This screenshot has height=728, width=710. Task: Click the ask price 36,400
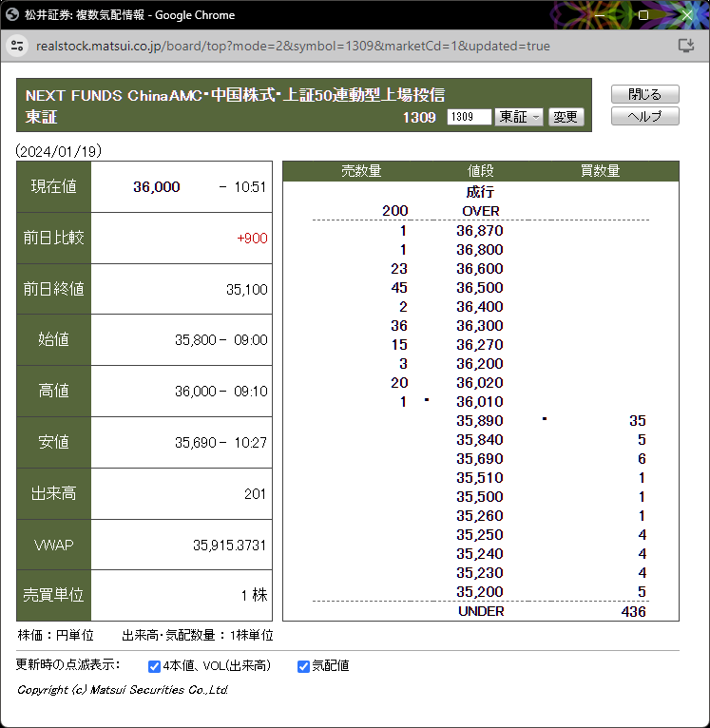(x=480, y=306)
